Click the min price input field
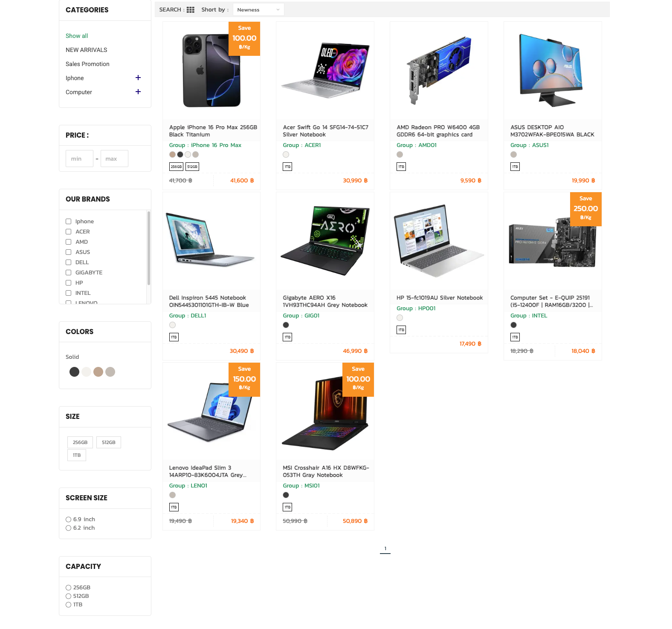Viewport: 672px width, 629px height. pyautogui.click(x=79, y=159)
